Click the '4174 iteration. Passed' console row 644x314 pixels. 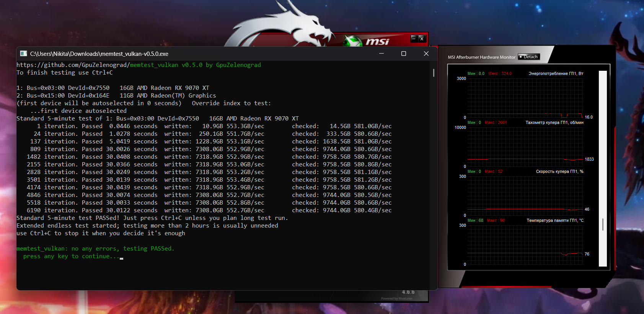tap(209, 187)
